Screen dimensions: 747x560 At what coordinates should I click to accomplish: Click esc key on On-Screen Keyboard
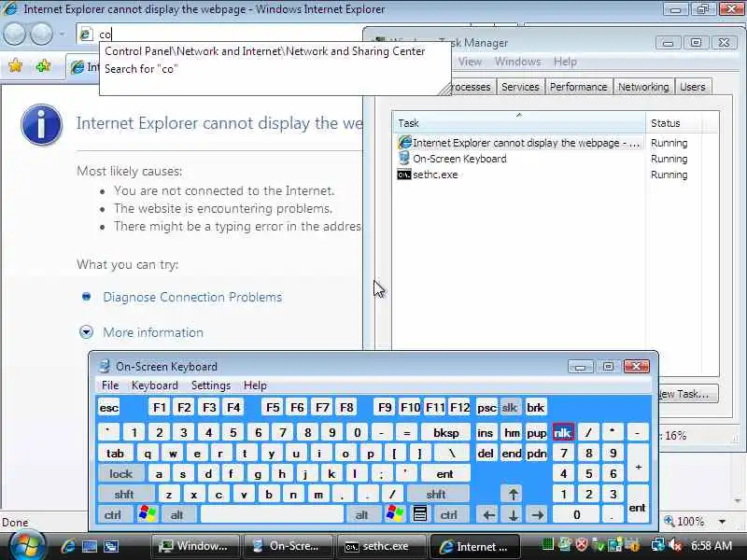(109, 408)
